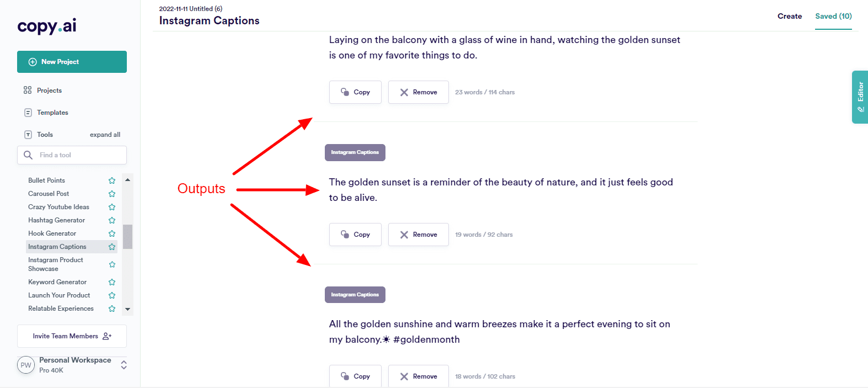Switch to the Create tab
868x388 pixels.
tap(789, 16)
